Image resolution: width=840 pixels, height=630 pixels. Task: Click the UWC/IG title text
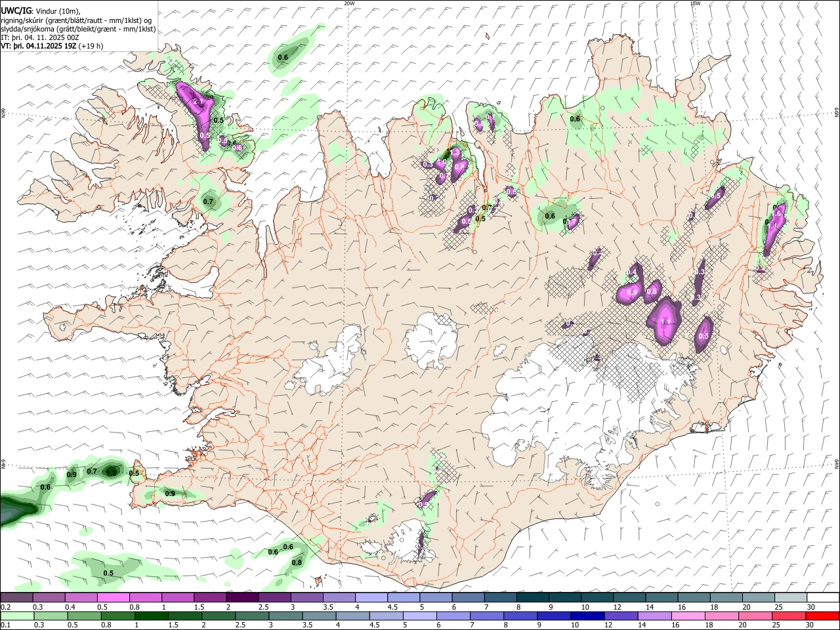coord(16,12)
